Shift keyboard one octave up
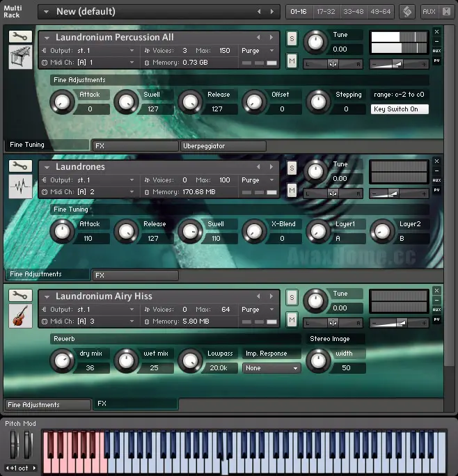458x476 pixels. 34,468
